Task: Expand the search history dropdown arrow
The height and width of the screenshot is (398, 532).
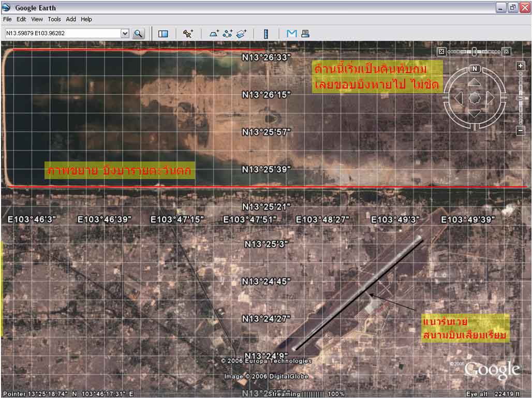Action: pyautogui.click(x=125, y=33)
